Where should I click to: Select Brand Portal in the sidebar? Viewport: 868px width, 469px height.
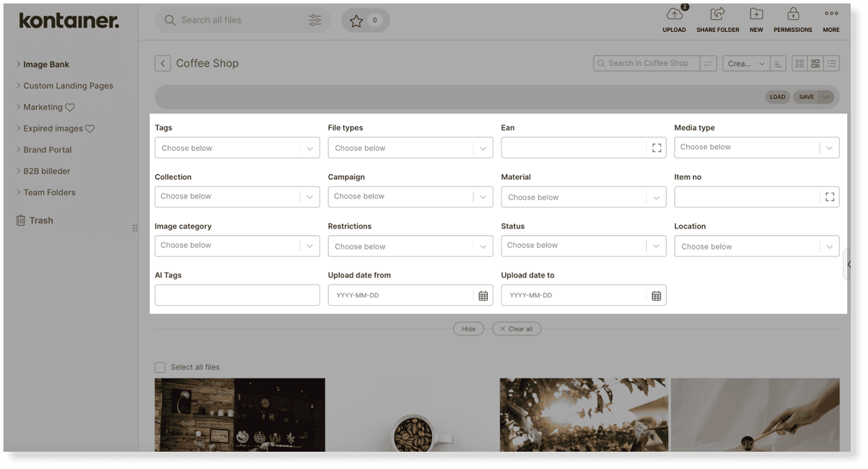(x=50, y=149)
